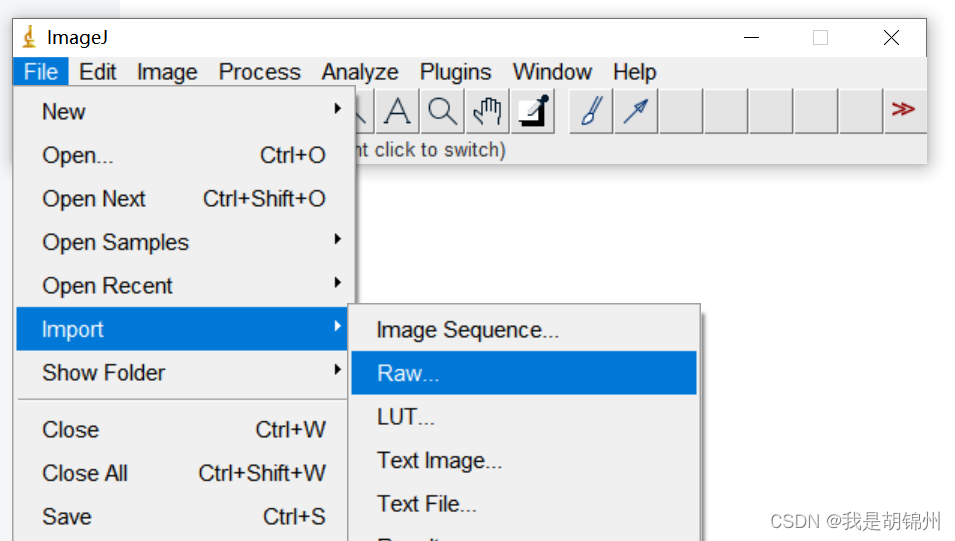
Task: Expand the Import submenu
Action: click(182, 329)
